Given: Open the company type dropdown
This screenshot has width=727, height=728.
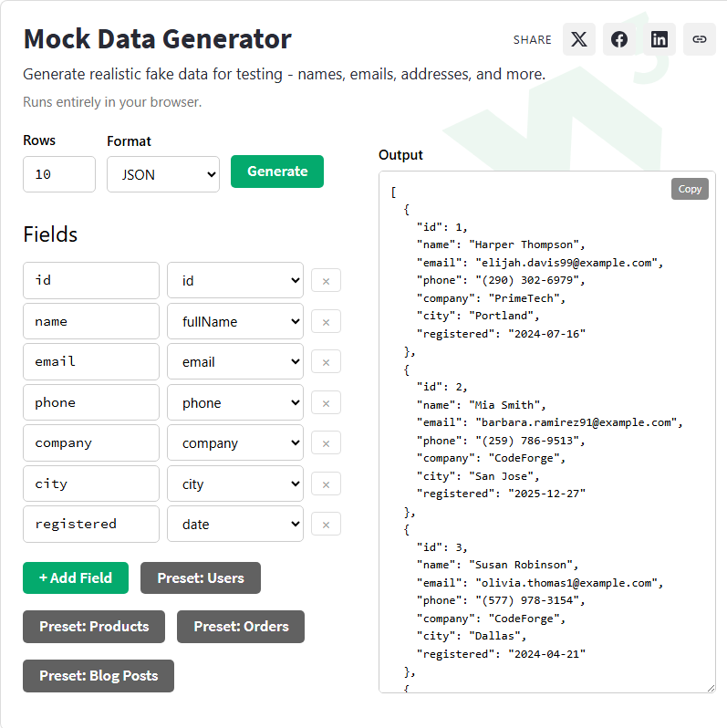Looking at the screenshot, I should 235,443.
